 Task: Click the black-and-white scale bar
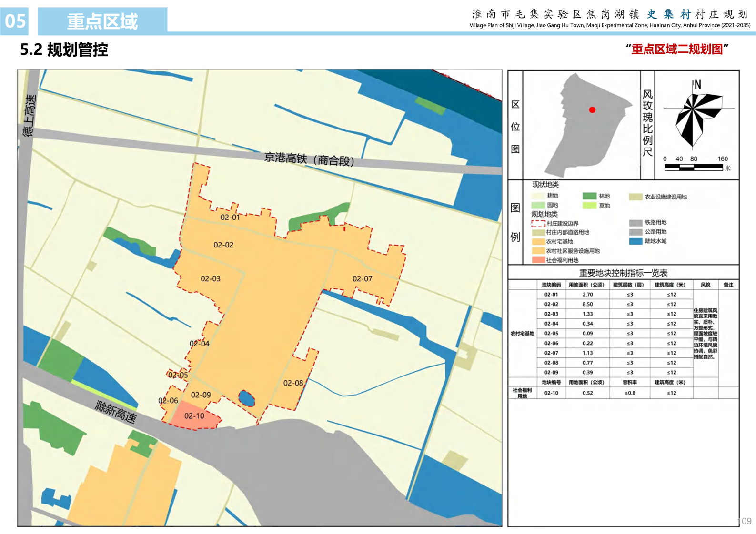[x=694, y=167]
